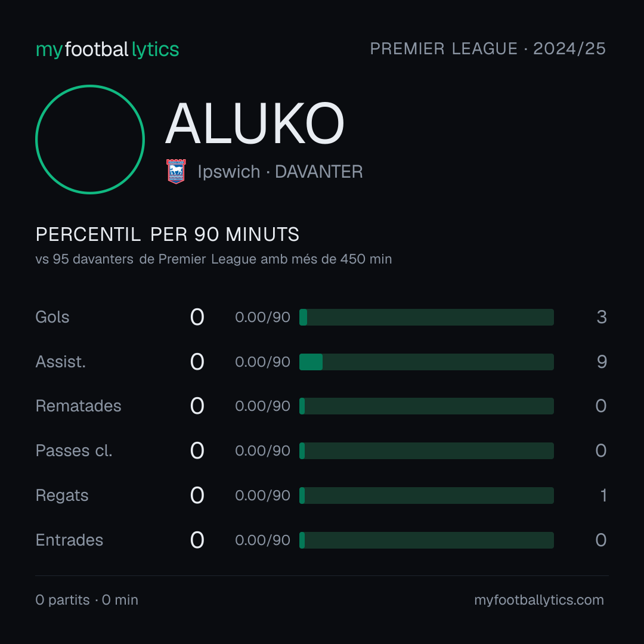This screenshot has width=644, height=644.
Task: Click the Passes cl. percentile bar
Action: (x=426, y=451)
